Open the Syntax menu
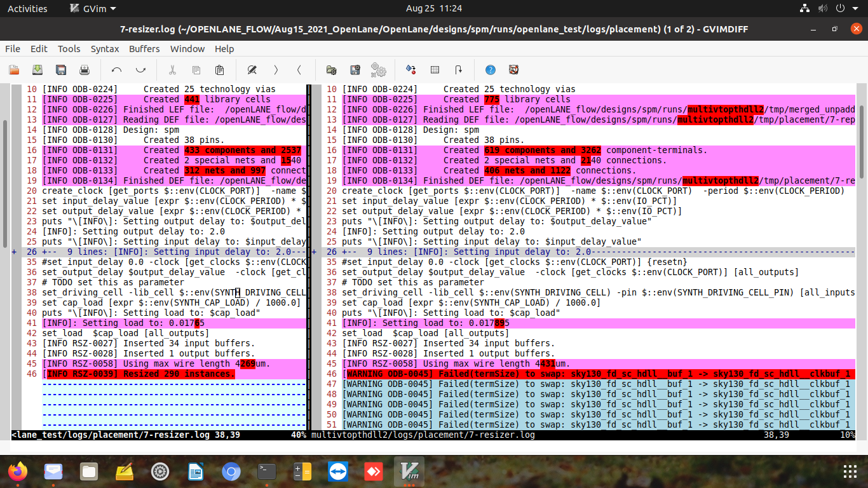This screenshot has width=868, height=488. pyautogui.click(x=105, y=48)
